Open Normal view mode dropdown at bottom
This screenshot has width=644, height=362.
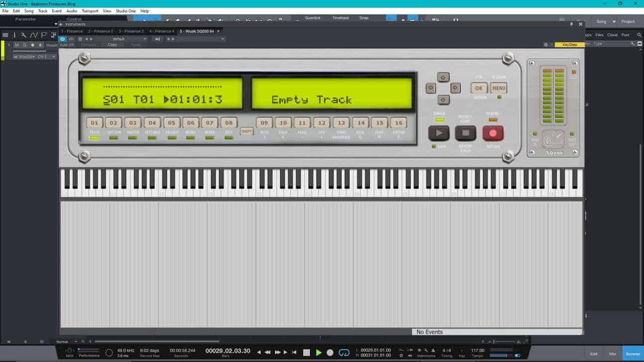pos(68,342)
